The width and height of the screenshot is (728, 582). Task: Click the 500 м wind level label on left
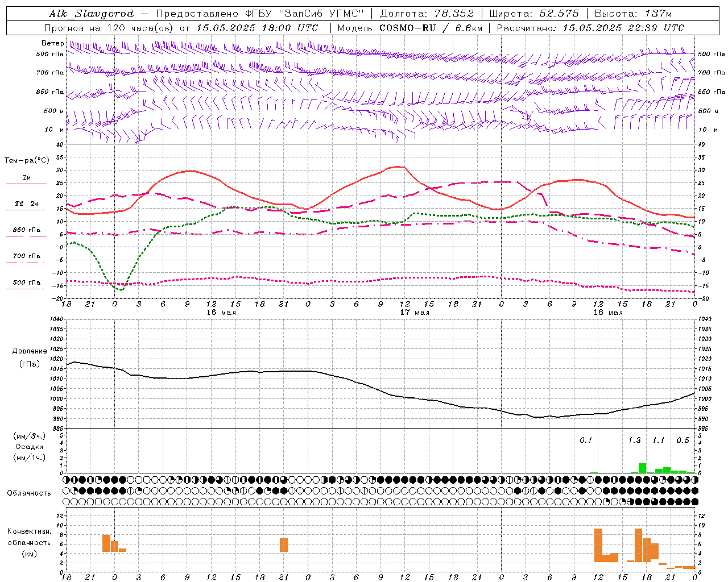click(54, 111)
